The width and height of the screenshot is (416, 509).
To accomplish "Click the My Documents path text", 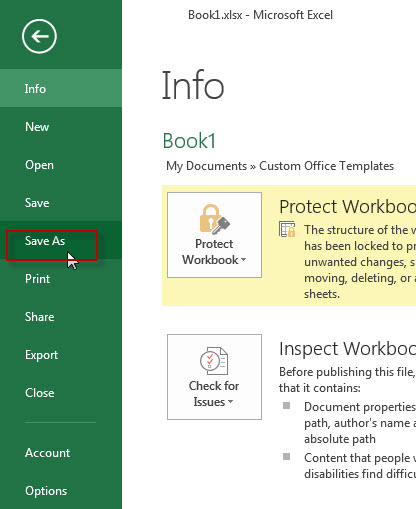I will pyautogui.click(x=280, y=166).
